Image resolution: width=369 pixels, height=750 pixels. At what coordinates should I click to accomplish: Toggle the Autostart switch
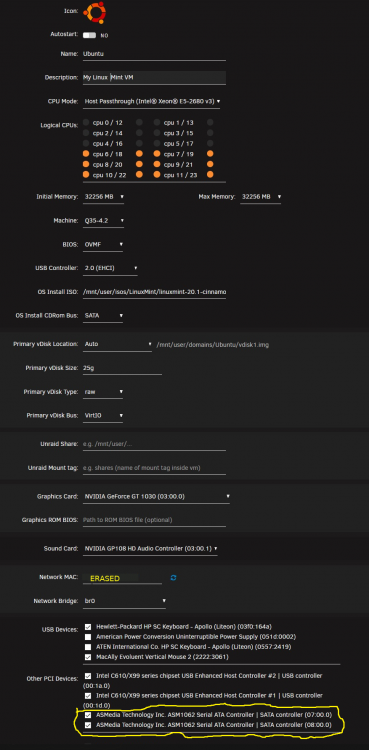click(89, 35)
